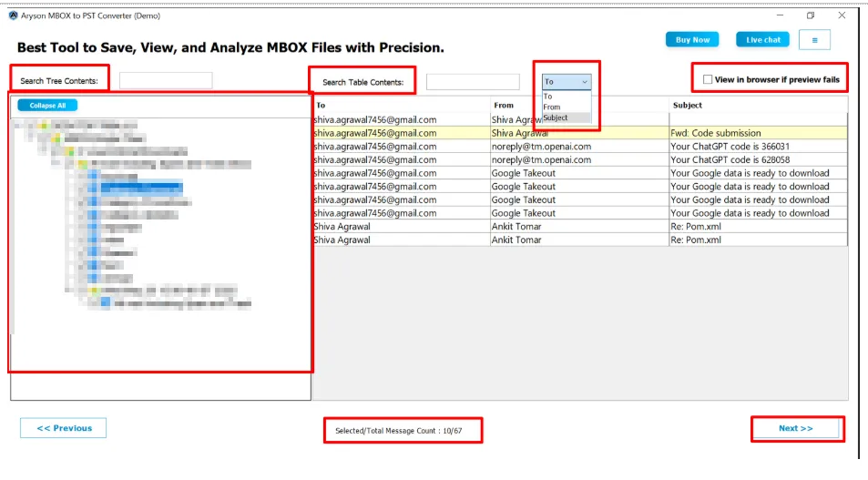Go to Next step

point(795,428)
